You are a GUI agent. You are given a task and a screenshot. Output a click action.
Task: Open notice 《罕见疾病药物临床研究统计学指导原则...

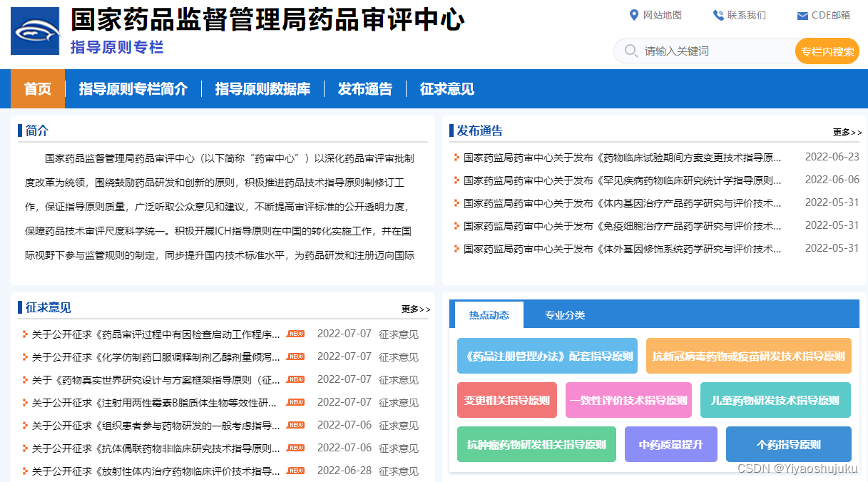(x=622, y=180)
